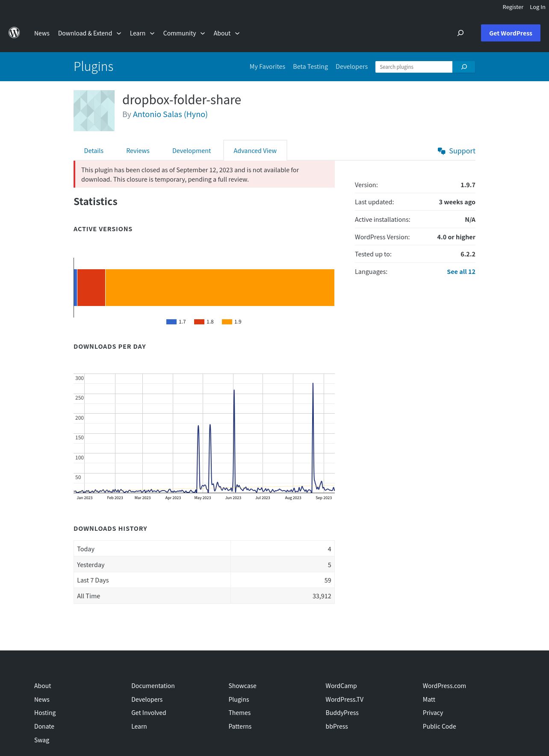
Task: Open footer Privacy link
Action: [x=433, y=713]
